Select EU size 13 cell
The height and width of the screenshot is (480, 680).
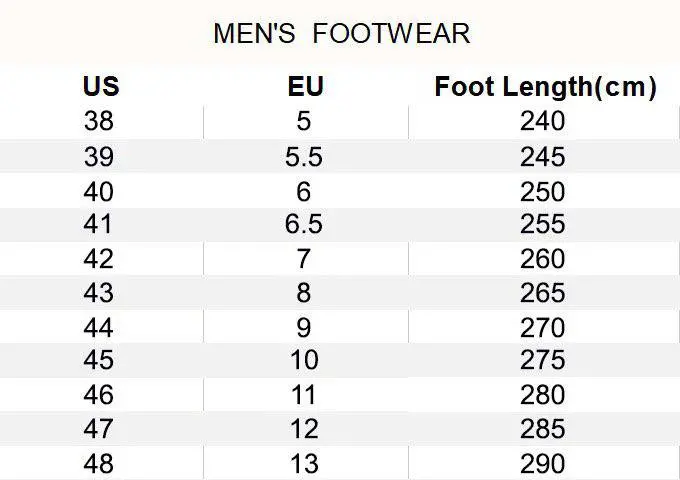[304, 464]
